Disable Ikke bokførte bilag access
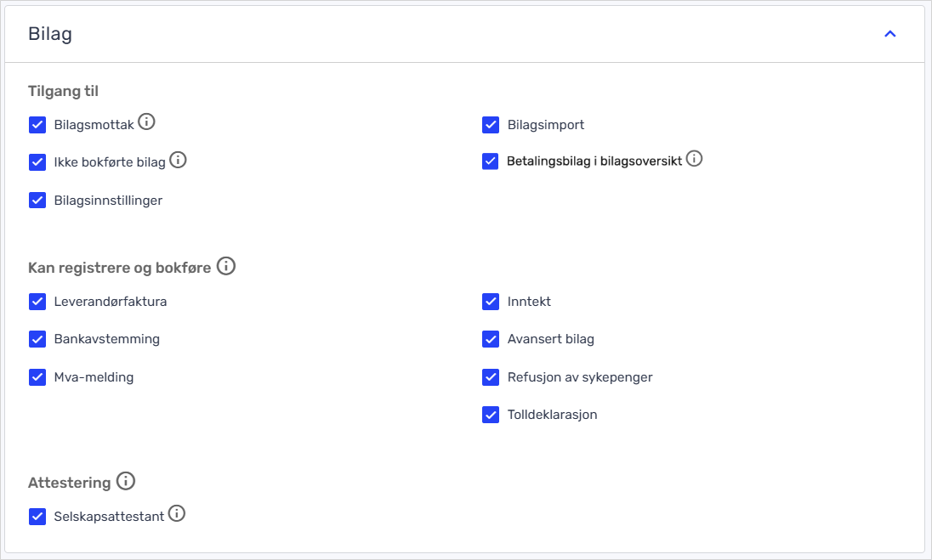 point(37,161)
